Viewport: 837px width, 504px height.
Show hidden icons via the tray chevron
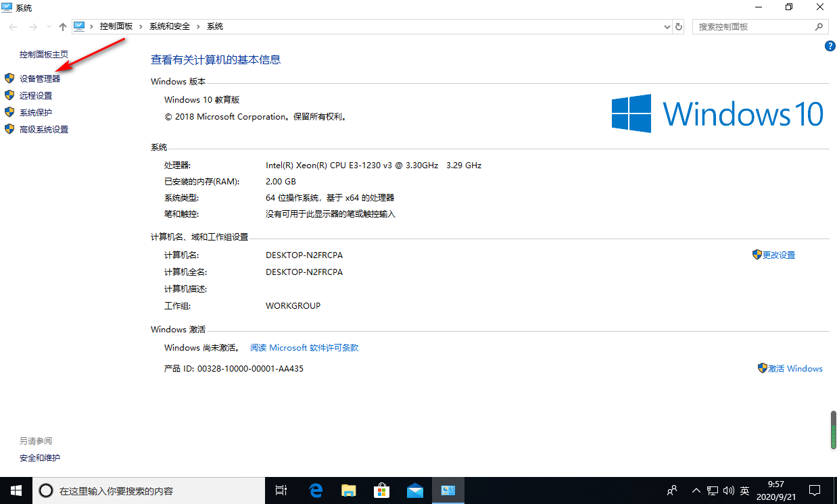point(696,490)
